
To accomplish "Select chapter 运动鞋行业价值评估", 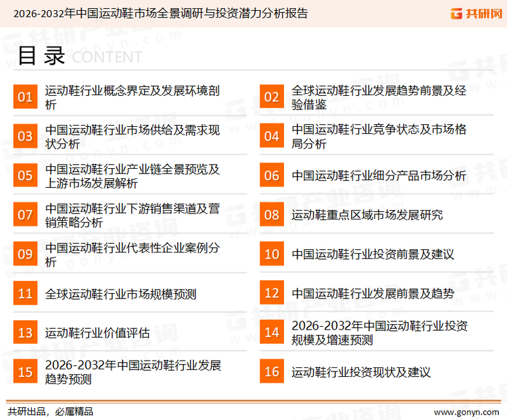I will click(97, 333).
